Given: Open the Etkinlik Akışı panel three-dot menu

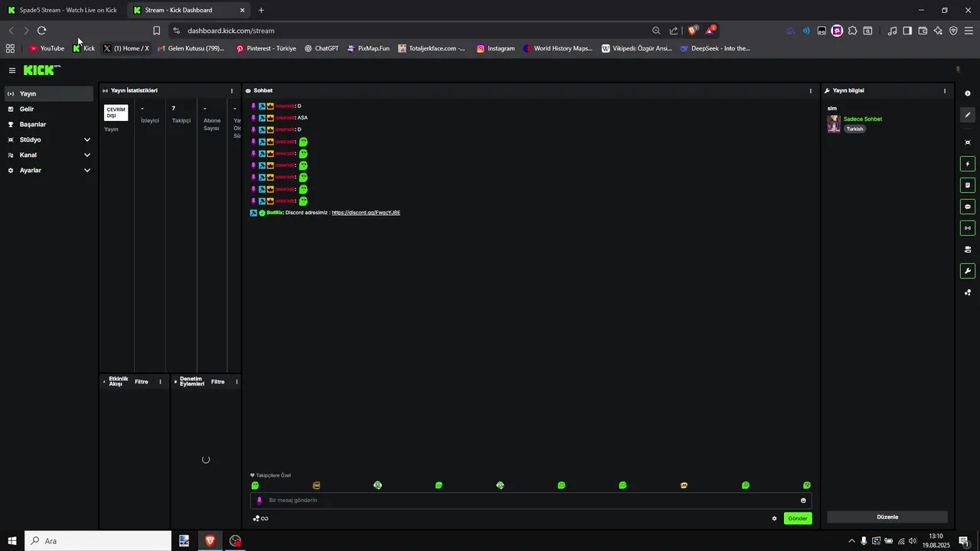Looking at the screenshot, I should [160, 382].
